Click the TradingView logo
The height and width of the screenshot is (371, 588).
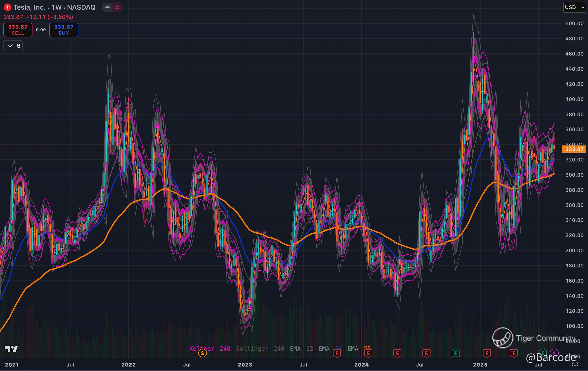pyautogui.click(x=12, y=349)
